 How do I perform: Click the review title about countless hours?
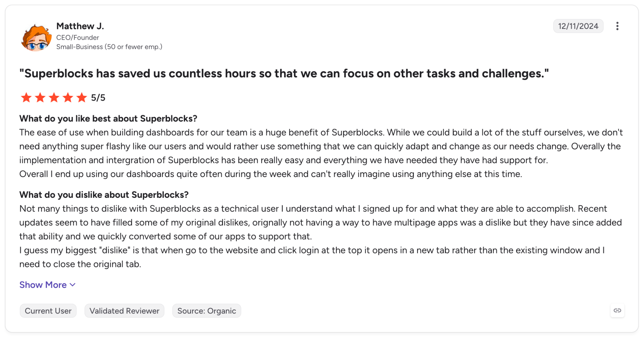pyautogui.click(x=284, y=74)
